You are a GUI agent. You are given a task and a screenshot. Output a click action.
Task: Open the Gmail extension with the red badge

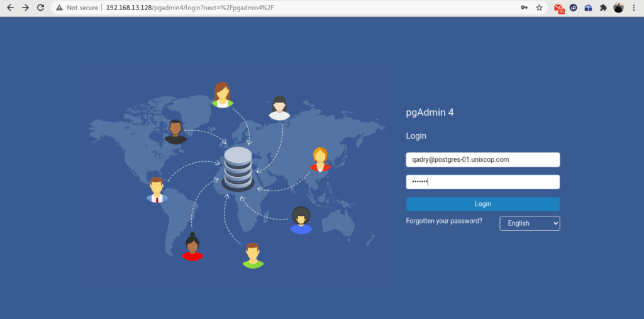point(558,8)
